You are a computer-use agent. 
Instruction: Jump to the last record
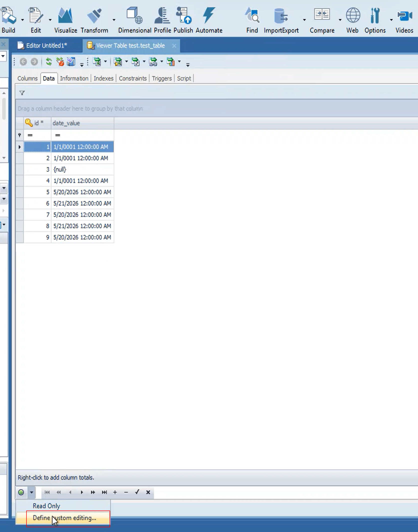(x=104, y=492)
